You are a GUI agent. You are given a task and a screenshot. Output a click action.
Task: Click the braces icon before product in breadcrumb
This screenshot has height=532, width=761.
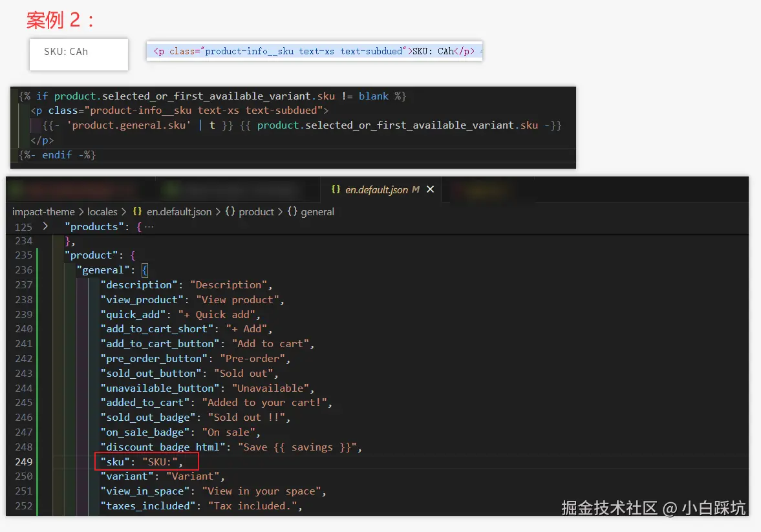(230, 211)
